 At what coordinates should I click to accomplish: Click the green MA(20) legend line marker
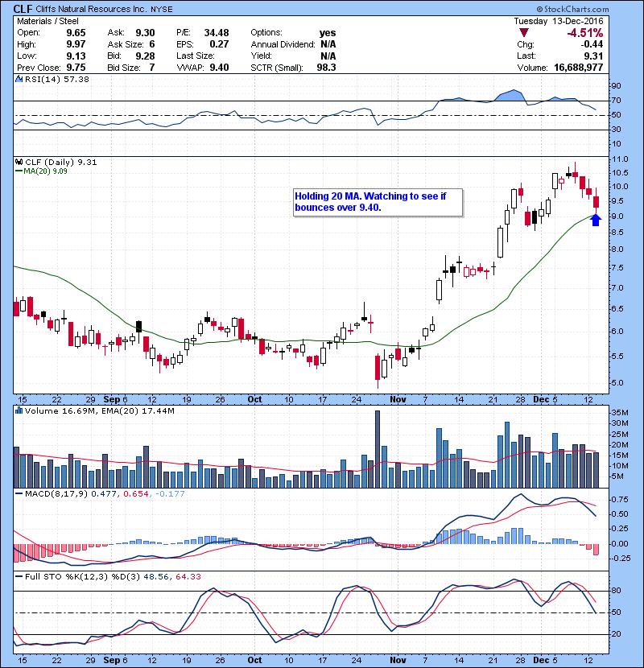click(19, 171)
